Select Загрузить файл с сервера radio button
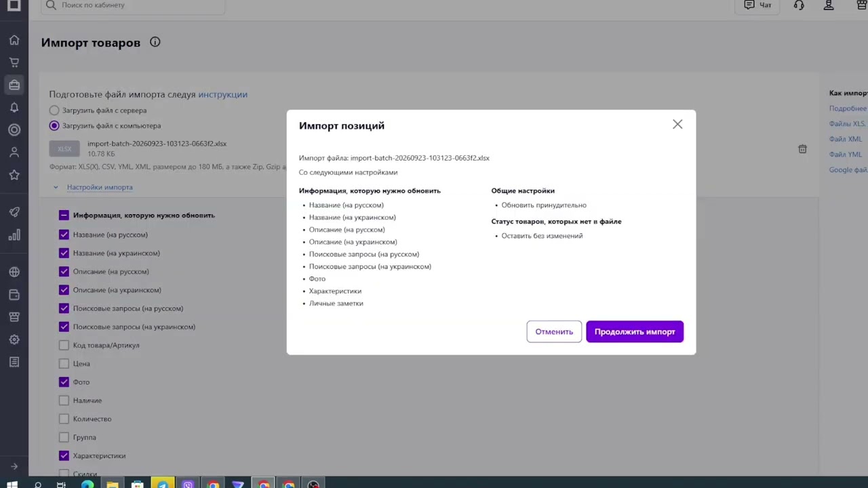The height and width of the screenshot is (488, 868). [x=54, y=110]
